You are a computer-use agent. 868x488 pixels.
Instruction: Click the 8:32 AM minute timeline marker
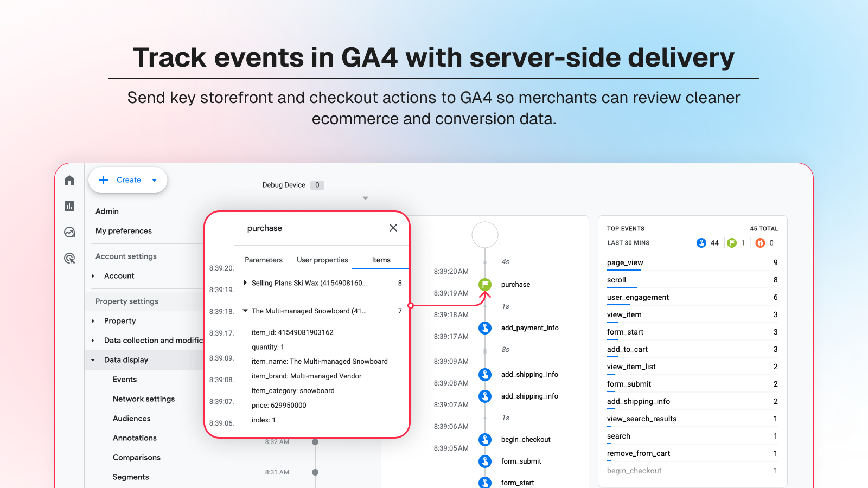click(315, 442)
